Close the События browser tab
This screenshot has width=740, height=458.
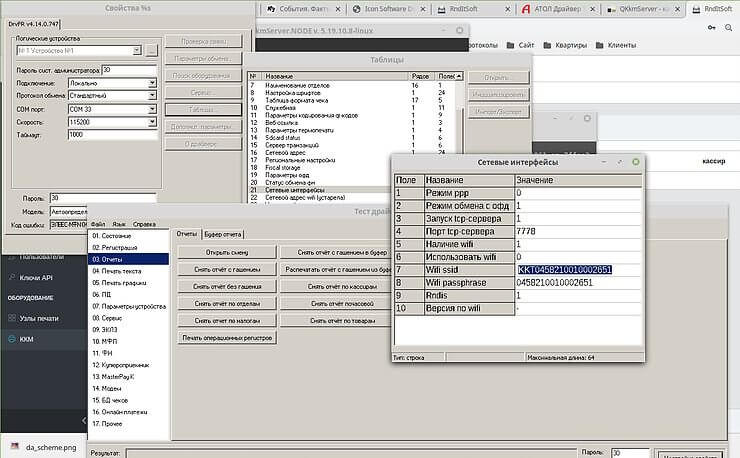[338, 9]
